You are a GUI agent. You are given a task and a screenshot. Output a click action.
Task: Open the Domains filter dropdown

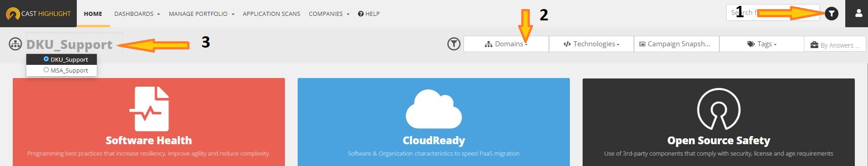pyautogui.click(x=506, y=44)
